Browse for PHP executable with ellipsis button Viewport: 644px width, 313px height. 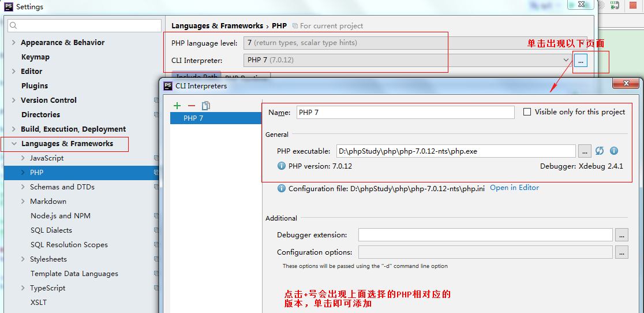[585, 151]
